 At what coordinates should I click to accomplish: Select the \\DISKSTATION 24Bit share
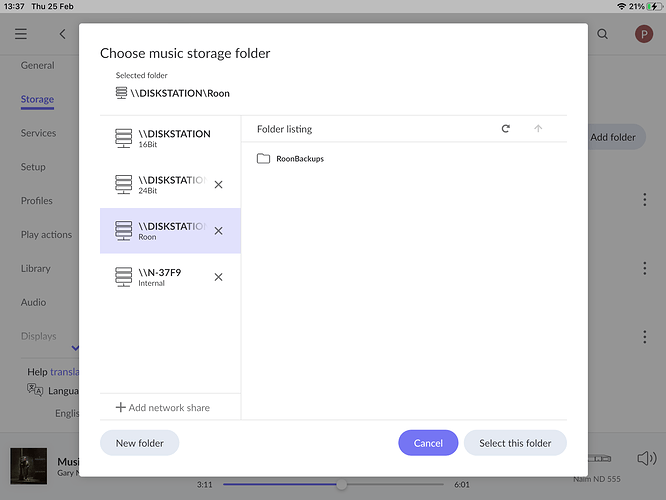(x=170, y=185)
